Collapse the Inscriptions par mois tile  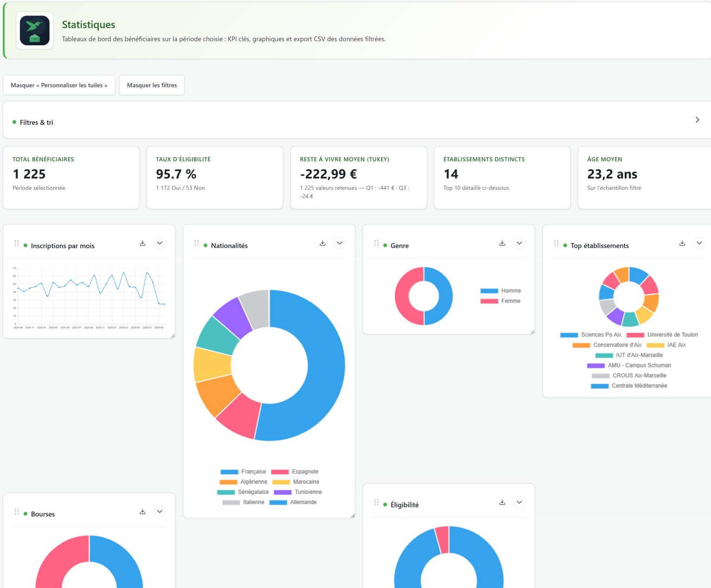click(160, 243)
